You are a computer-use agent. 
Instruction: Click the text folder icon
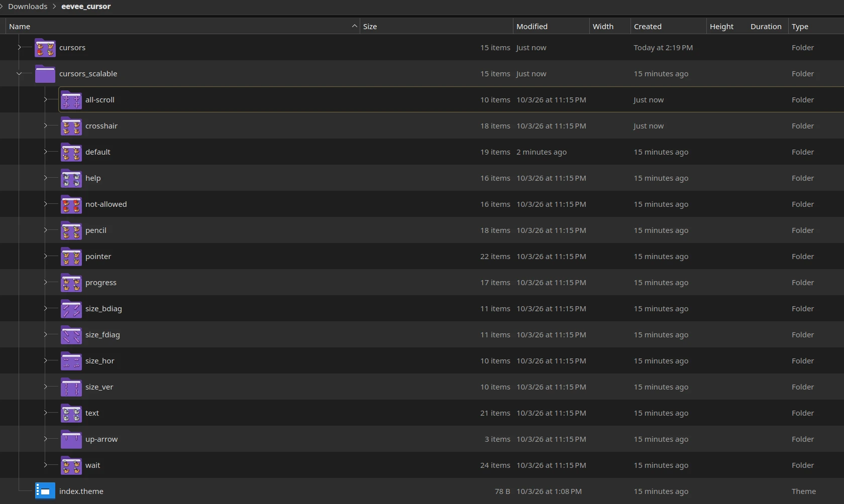(71, 413)
